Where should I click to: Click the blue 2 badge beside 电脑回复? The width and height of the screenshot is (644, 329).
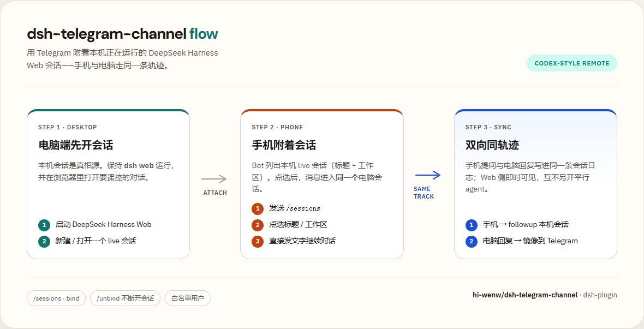point(471,241)
